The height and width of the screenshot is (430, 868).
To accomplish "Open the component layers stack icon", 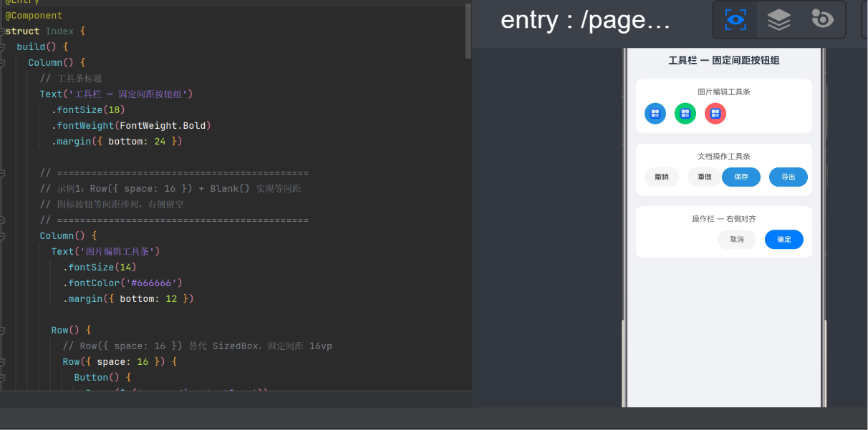I will click(778, 19).
